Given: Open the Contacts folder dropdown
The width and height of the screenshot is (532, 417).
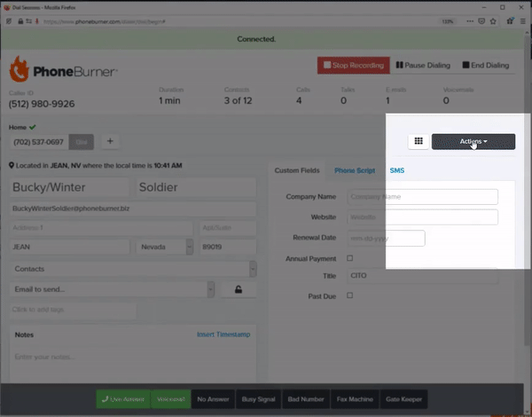Looking at the screenshot, I should (x=132, y=269).
